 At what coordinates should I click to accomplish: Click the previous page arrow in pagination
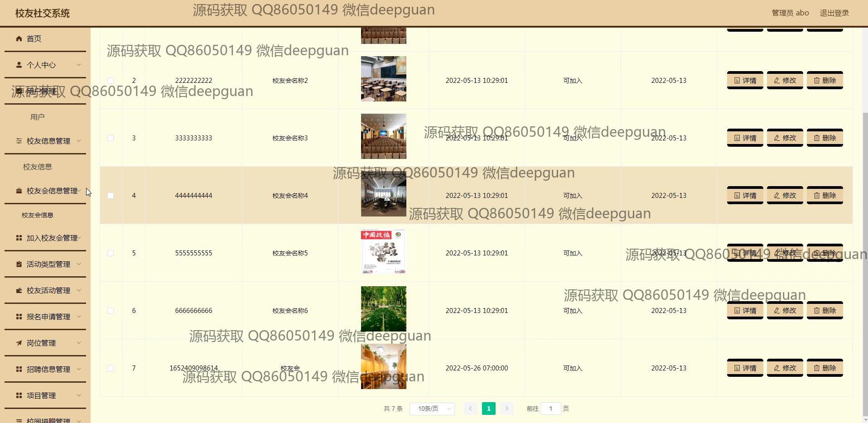tap(470, 409)
